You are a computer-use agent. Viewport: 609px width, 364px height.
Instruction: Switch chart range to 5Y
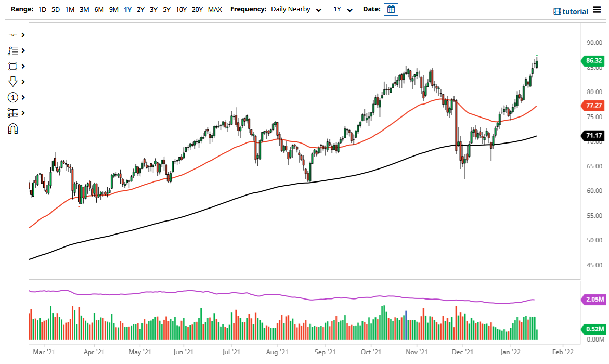pos(166,9)
